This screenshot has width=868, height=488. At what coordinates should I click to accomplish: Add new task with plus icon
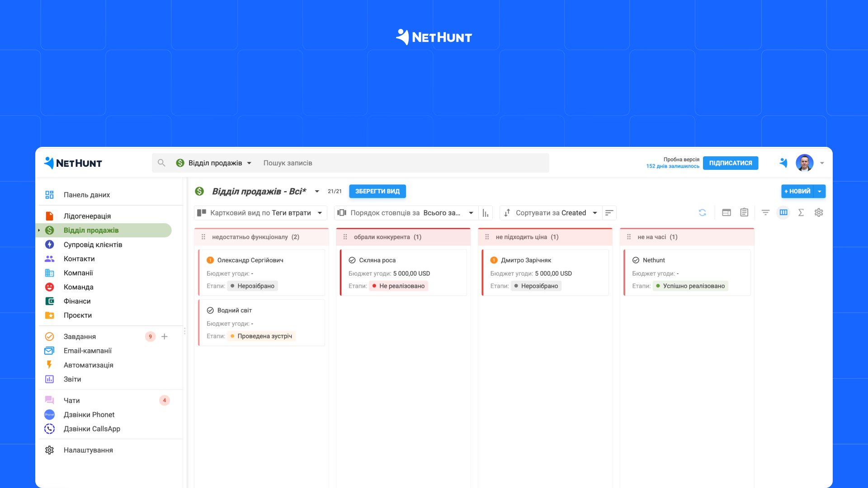click(165, 337)
